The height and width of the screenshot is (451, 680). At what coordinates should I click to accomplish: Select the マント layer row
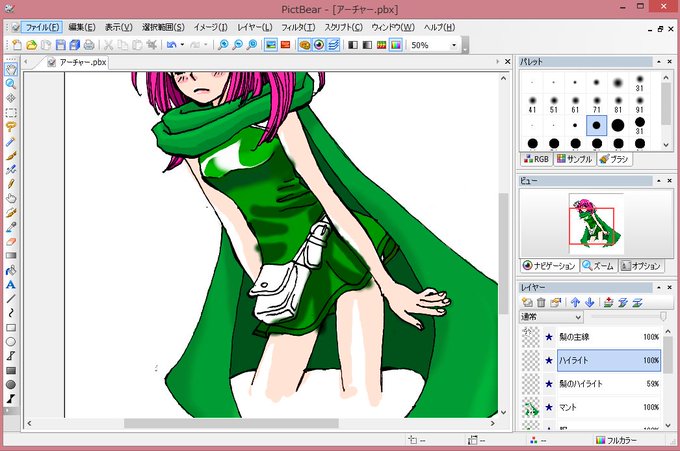pyautogui.click(x=609, y=407)
